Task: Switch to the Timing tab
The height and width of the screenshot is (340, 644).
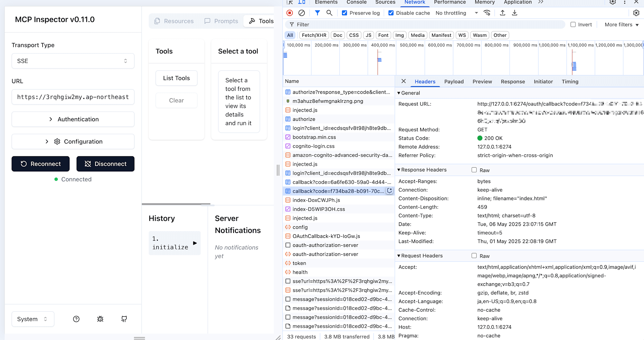Action: pyautogui.click(x=570, y=82)
